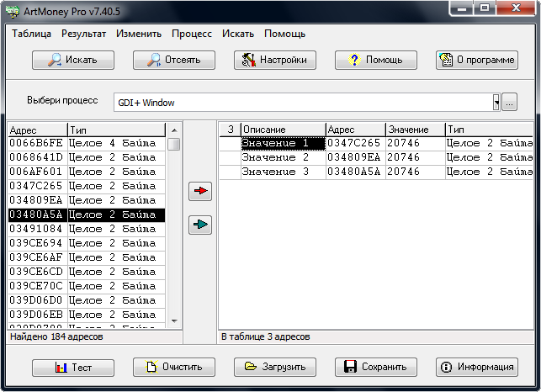Image resolution: width=541 pixels, height=392 pixels.
Task: Select highlighted address 03480A5A in results list
Action: (x=36, y=215)
